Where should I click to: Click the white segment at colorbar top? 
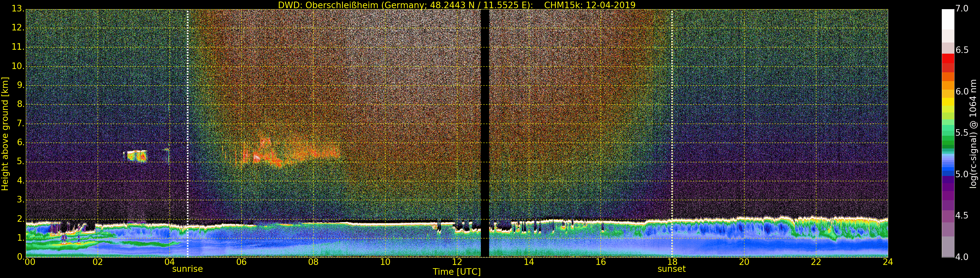tap(948, 19)
